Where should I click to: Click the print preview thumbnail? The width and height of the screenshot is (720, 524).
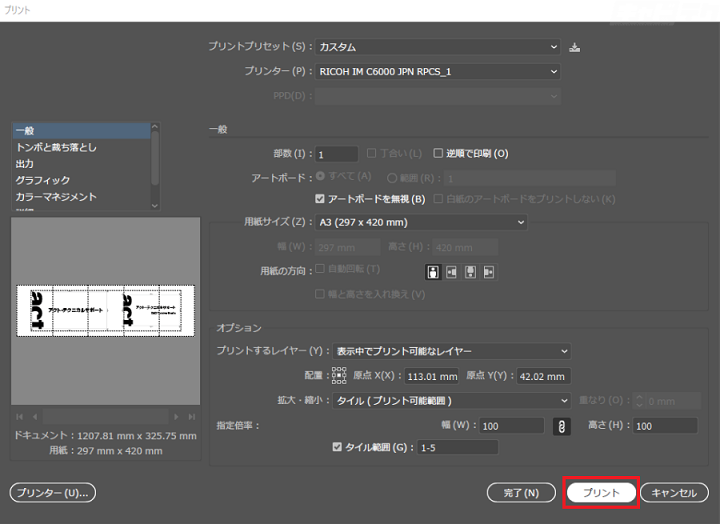[106, 311]
